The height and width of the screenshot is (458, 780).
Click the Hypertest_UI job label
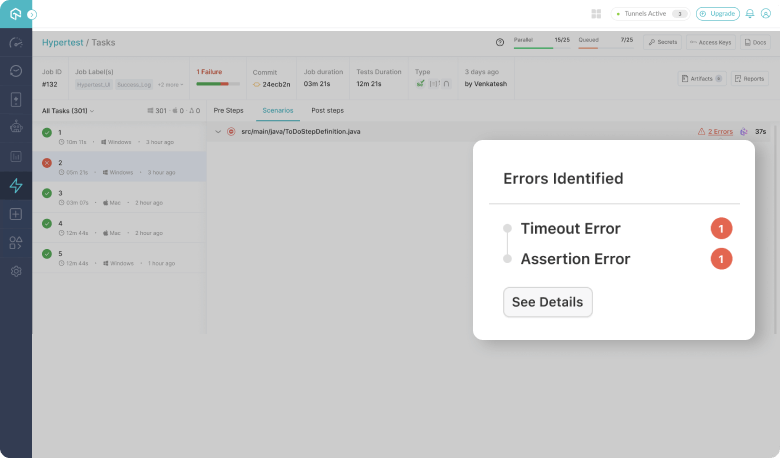(x=94, y=85)
